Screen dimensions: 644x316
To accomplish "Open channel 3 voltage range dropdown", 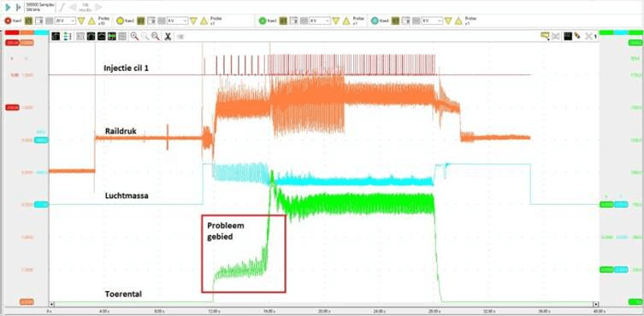I will click(x=320, y=20).
